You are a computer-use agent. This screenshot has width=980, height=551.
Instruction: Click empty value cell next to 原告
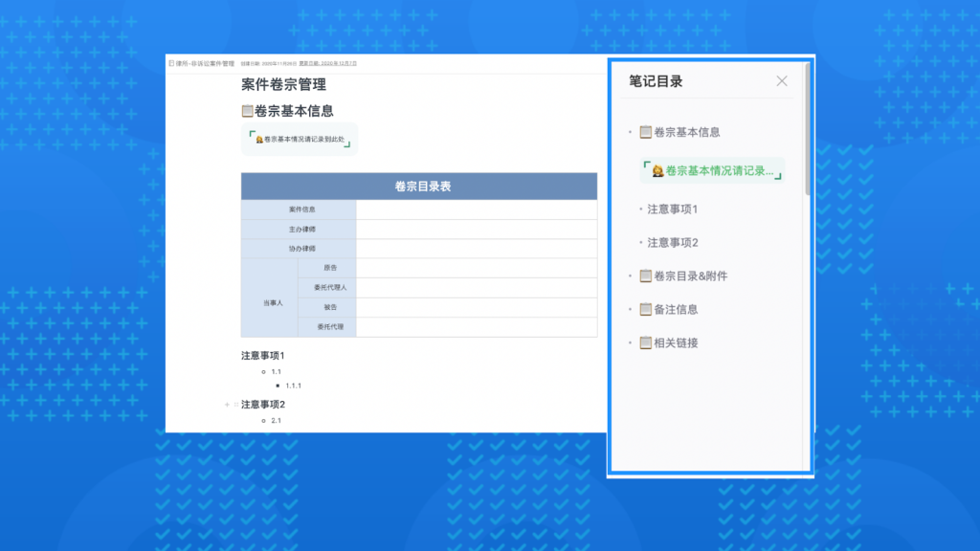tap(477, 268)
